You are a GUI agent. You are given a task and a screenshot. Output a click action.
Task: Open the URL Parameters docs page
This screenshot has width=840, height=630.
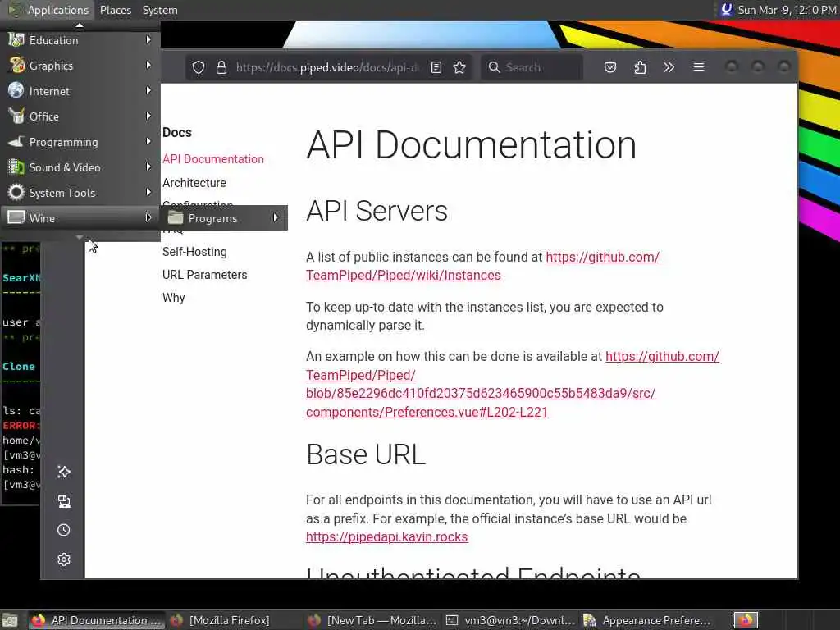(204, 275)
